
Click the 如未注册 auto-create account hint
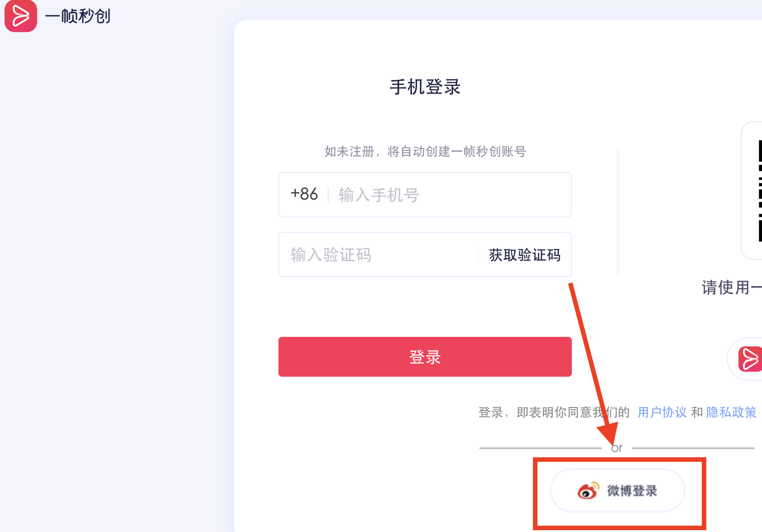[425, 151]
